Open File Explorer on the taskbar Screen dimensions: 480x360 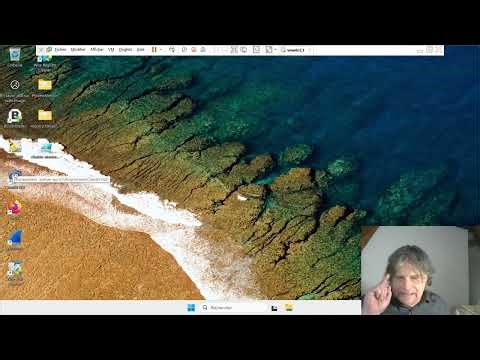289,308
